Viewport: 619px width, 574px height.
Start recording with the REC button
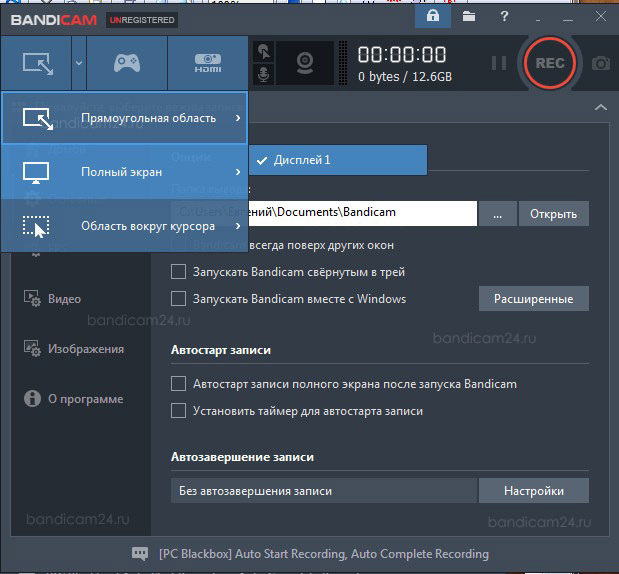[x=550, y=63]
